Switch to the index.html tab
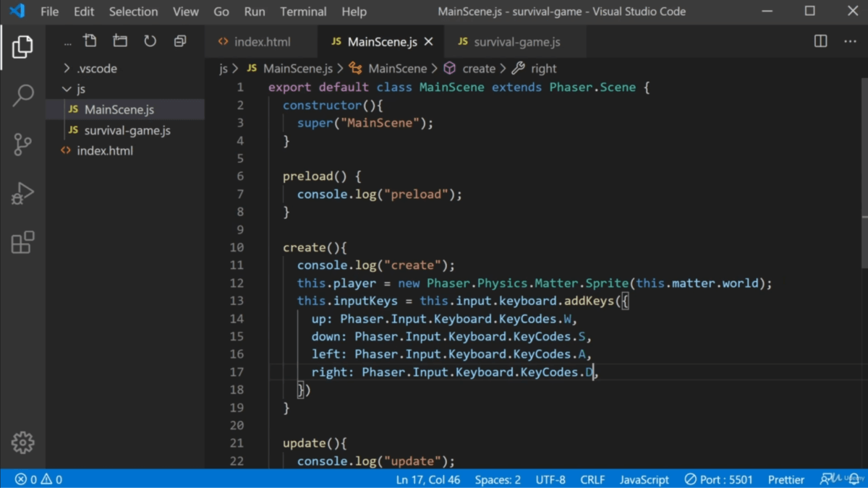 262,42
